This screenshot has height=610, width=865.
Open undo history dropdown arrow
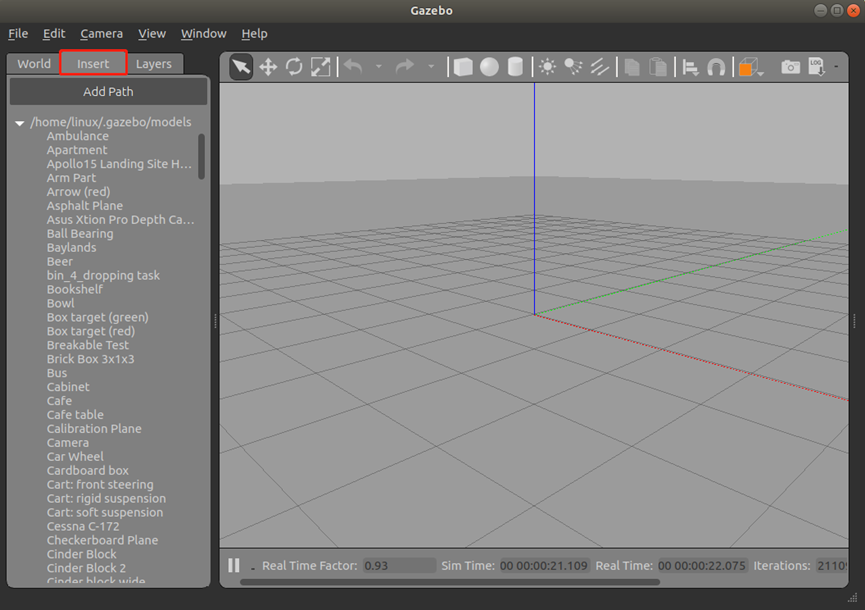378,67
